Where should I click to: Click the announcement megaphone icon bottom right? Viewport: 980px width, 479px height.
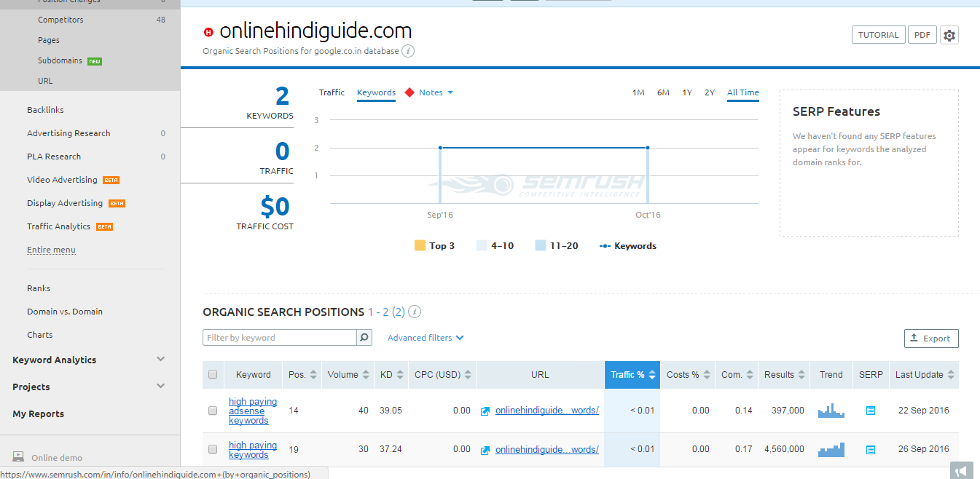[963, 471]
